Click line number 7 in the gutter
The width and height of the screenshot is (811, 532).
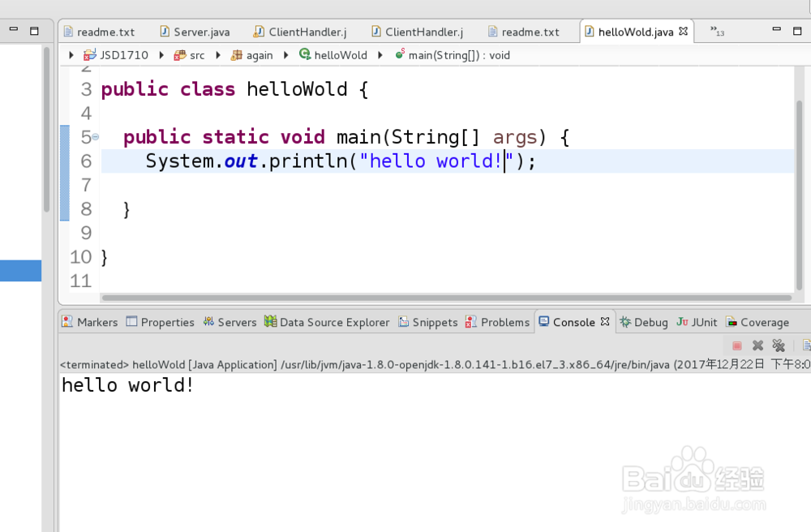[x=86, y=185]
